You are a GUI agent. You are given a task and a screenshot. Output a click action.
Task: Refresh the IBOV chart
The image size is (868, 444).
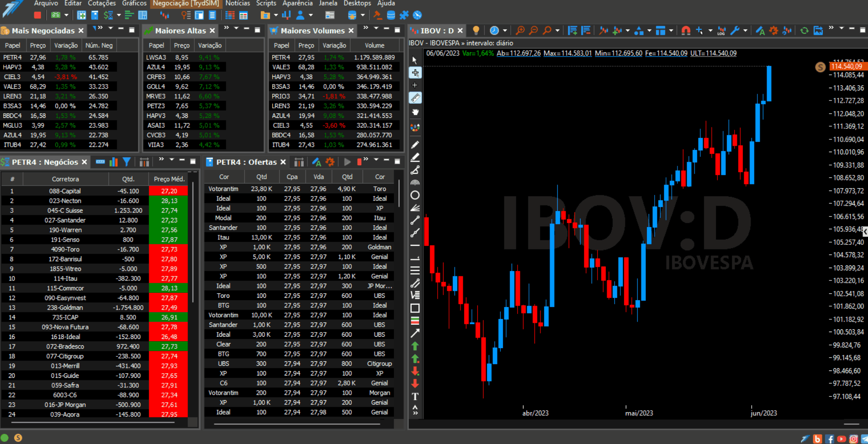[804, 31]
